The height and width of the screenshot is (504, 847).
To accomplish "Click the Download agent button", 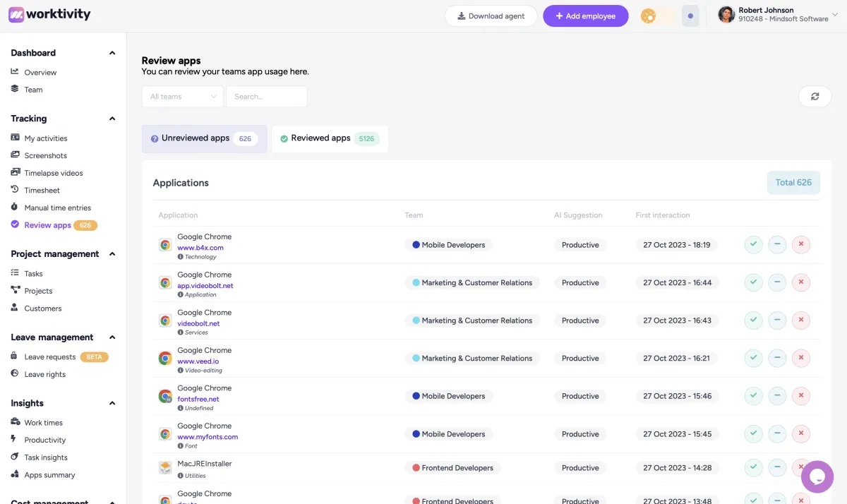I will [491, 16].
